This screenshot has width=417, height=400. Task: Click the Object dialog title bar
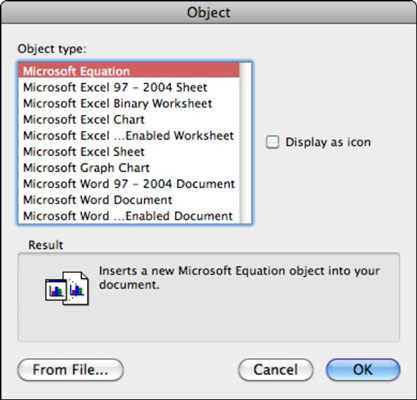click(208, 12)
